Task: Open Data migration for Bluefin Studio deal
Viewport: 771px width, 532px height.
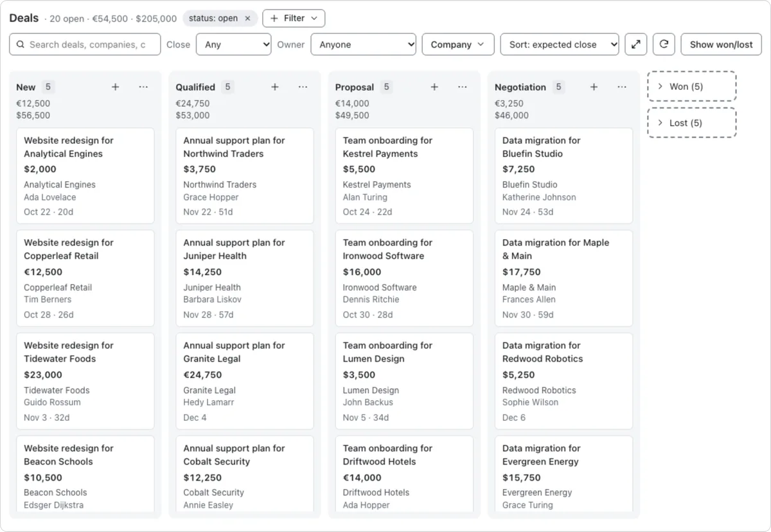Action: pos(563,176)
